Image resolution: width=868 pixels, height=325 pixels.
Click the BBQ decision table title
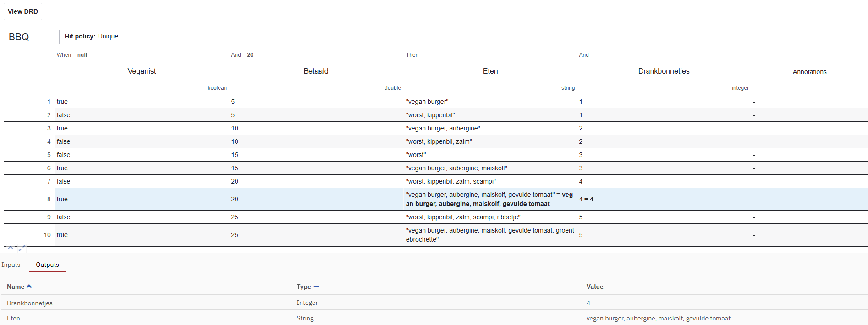pos(19,37)
